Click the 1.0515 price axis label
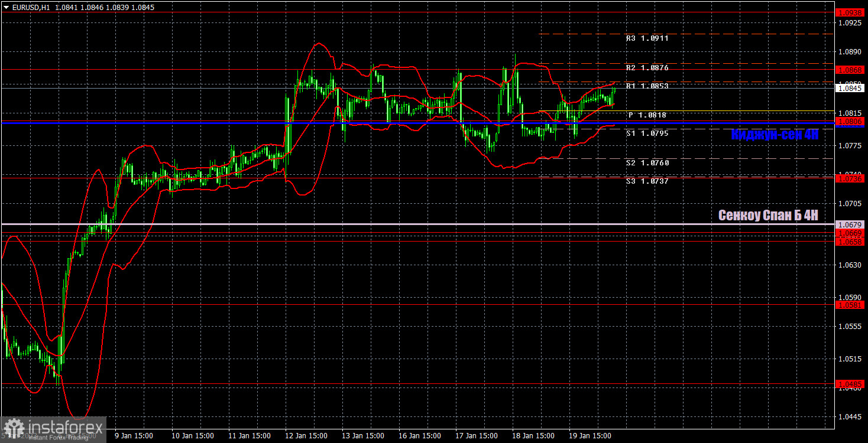The height and width of the screenshot is (443, 868). tap(851, 359)
